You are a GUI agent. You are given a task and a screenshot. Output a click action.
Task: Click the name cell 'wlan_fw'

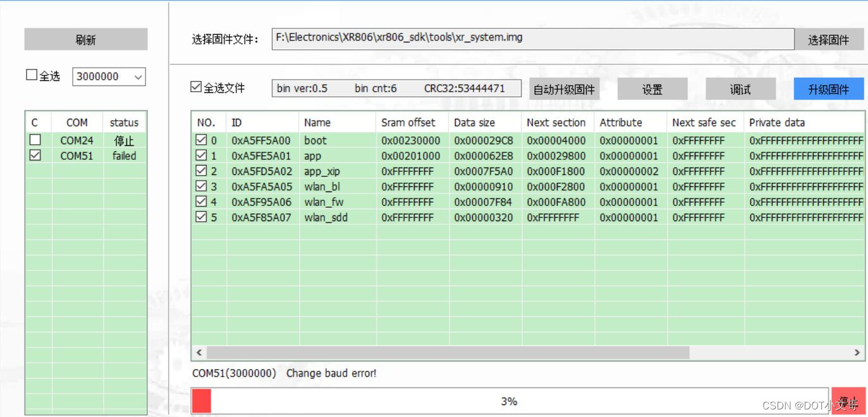tap(324, 202)
